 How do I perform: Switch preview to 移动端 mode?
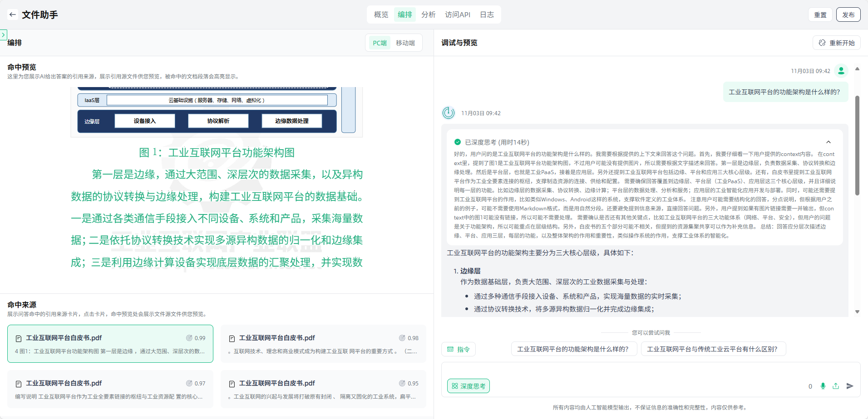tap(405, 43)
